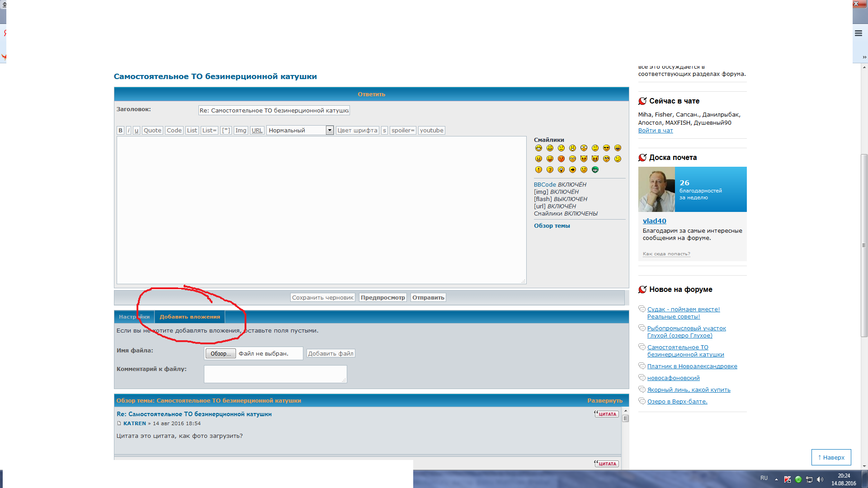The height and width of the screenshot is (488, 868).
Task: Insert the red blushing smiley
Action: (x=561, y=159)
